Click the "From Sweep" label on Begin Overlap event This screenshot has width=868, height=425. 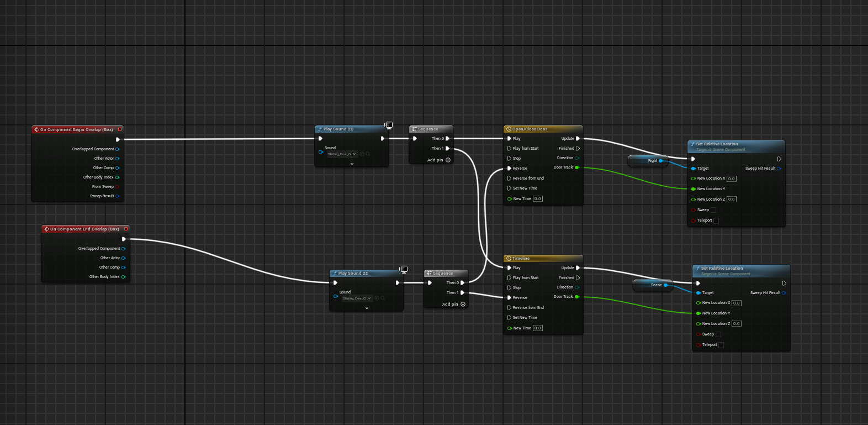tap(103, 187)
